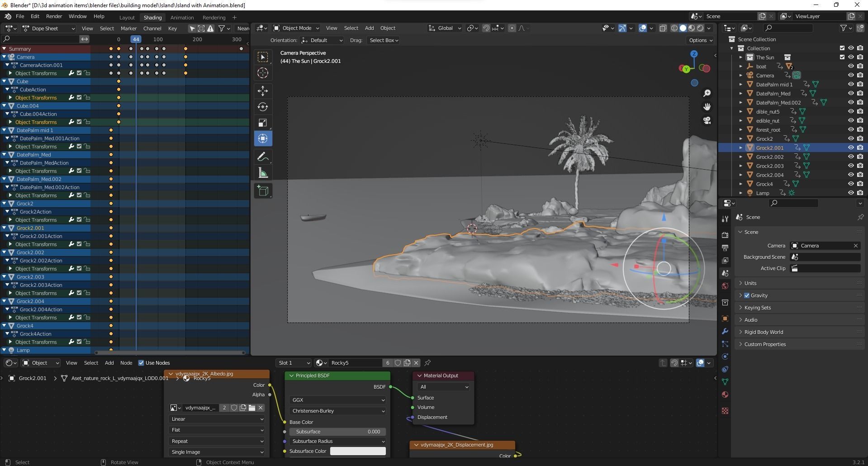Switch to the Animation workspace tab
Screen dimensions: 868x466
coord(182,18)
